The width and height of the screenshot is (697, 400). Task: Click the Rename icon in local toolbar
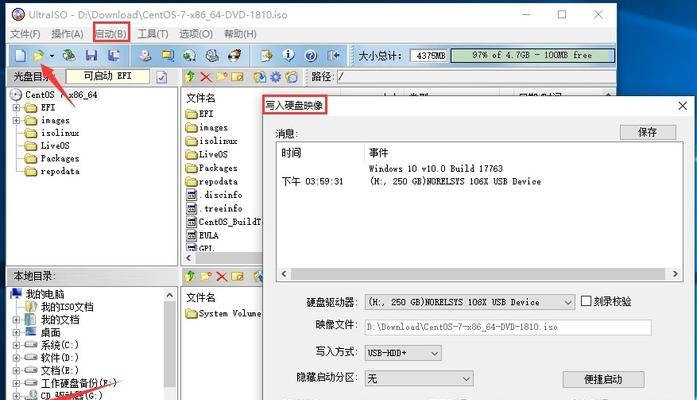238,276
